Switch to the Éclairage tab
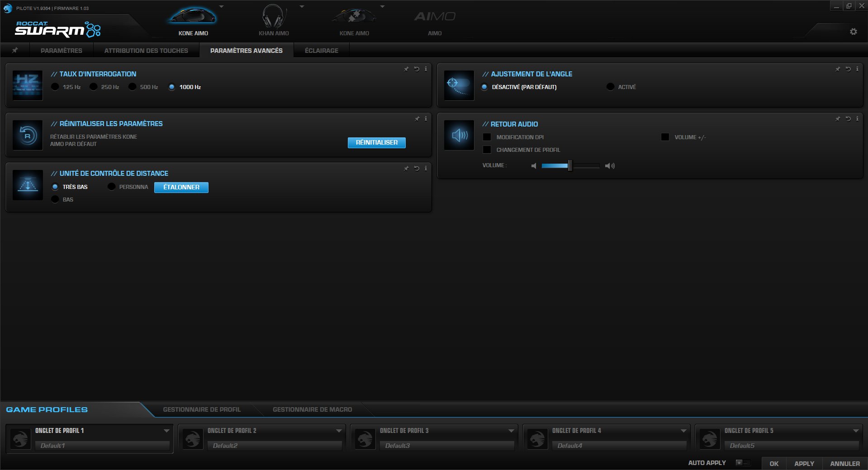This screenshot has height=470, width=868. coord(321,50)
